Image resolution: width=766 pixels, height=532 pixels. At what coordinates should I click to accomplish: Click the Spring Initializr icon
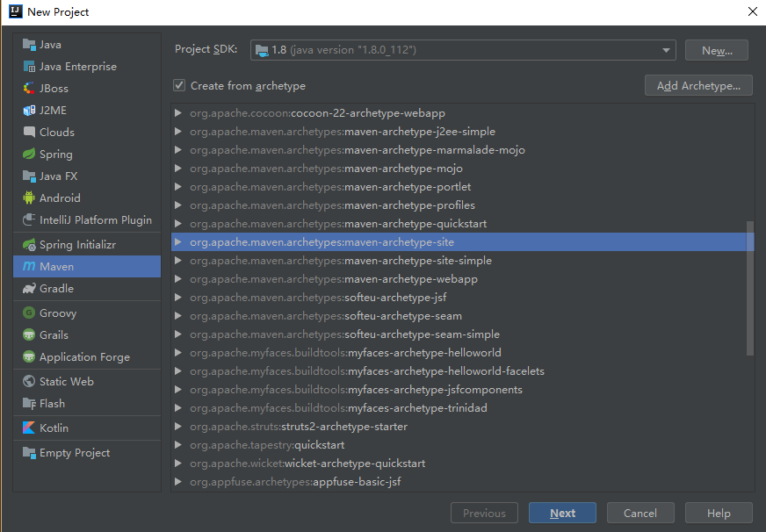(29, 245)
